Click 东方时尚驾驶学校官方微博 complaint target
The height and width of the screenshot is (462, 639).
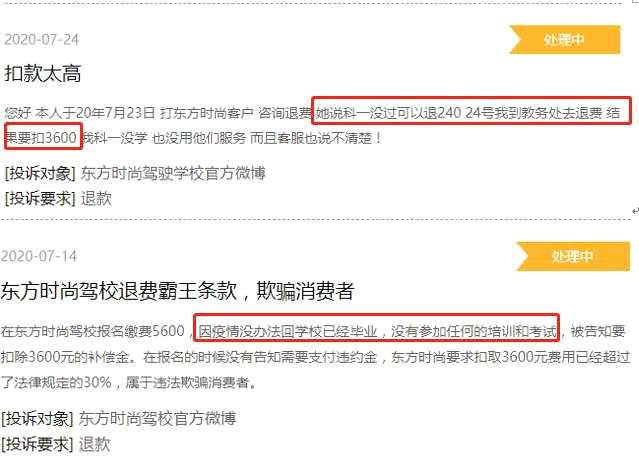coord(173,173)
